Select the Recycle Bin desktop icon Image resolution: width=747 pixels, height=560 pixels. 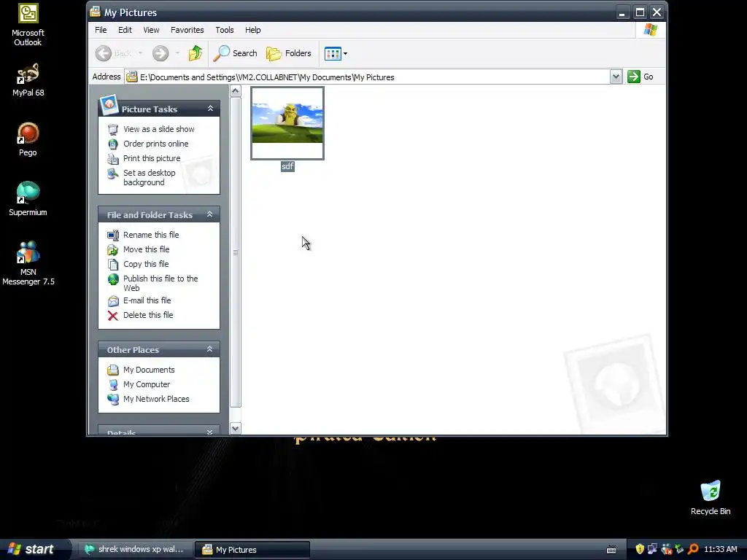tap(711, 497)
